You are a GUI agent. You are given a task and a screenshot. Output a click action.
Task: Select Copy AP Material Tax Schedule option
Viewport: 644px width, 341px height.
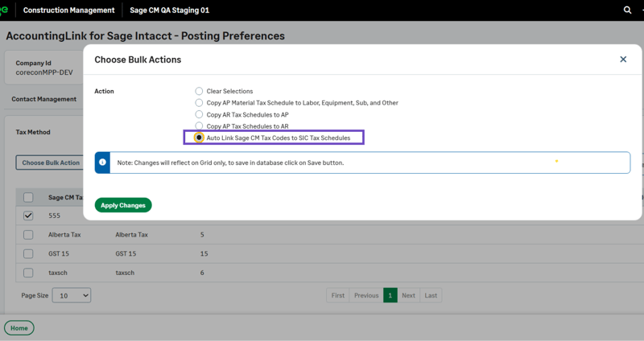pyautogui.click(x=199, y=103)
